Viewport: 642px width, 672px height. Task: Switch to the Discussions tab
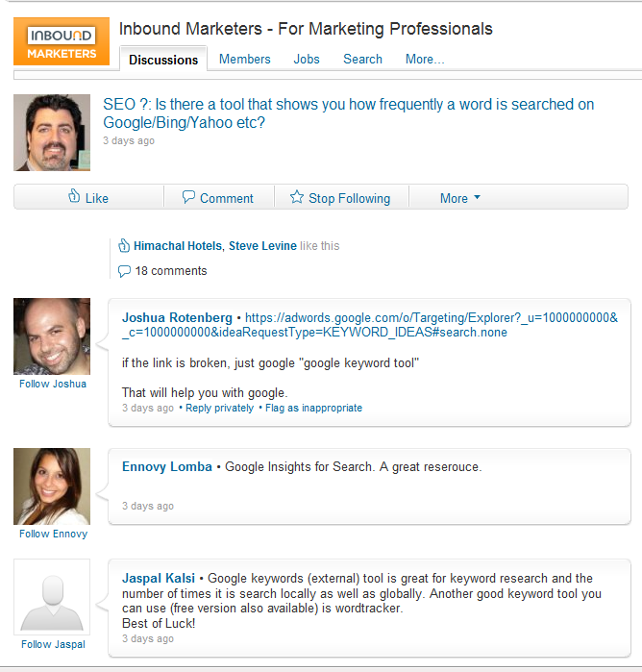pyautogui.click(x=163, y=60)
